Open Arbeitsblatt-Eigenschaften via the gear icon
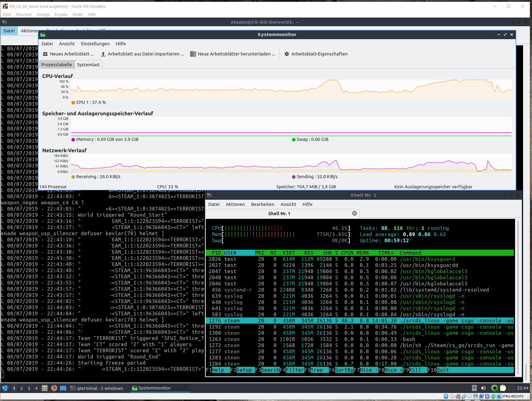Screen dimensions: 532x401 [x=286, y=54]
